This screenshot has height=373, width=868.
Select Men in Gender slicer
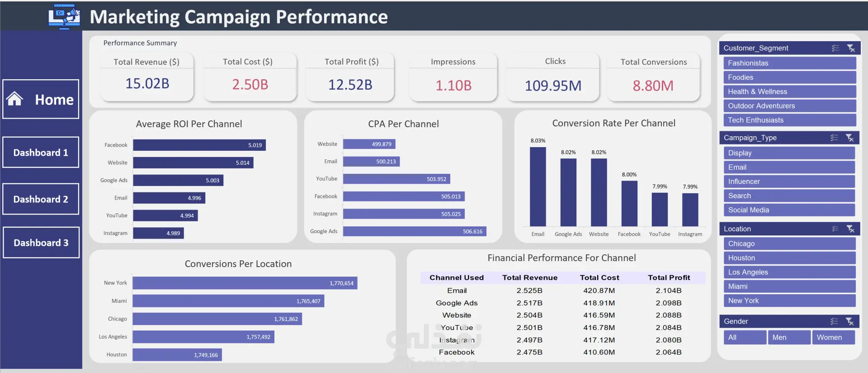click(789, 337)
